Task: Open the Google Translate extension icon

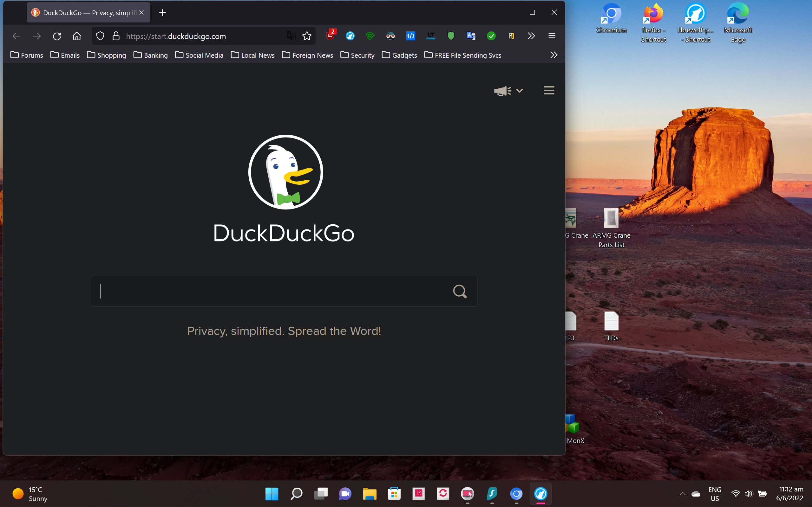Action: (x=471, y=36)
